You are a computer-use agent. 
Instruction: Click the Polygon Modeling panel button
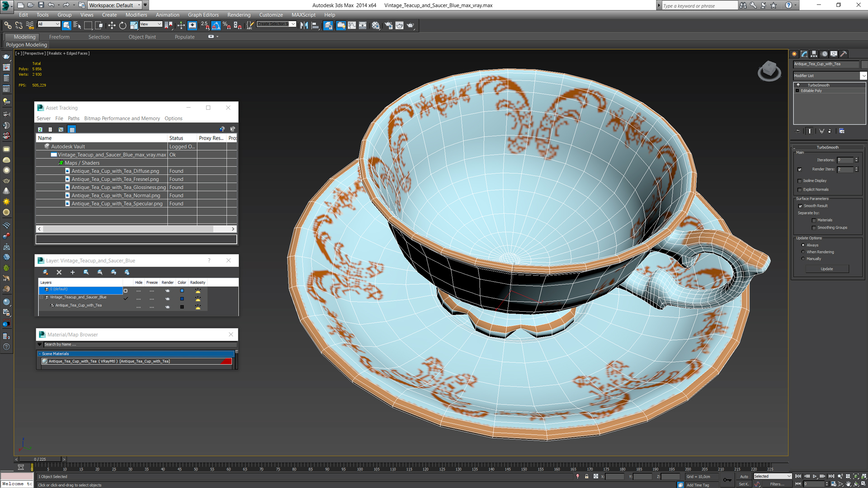point(27,45)
